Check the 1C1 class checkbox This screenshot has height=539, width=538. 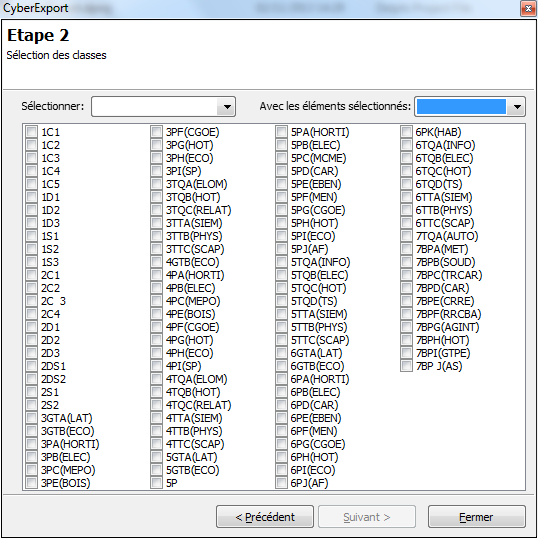pyautogui.click(x=32, y=132)
